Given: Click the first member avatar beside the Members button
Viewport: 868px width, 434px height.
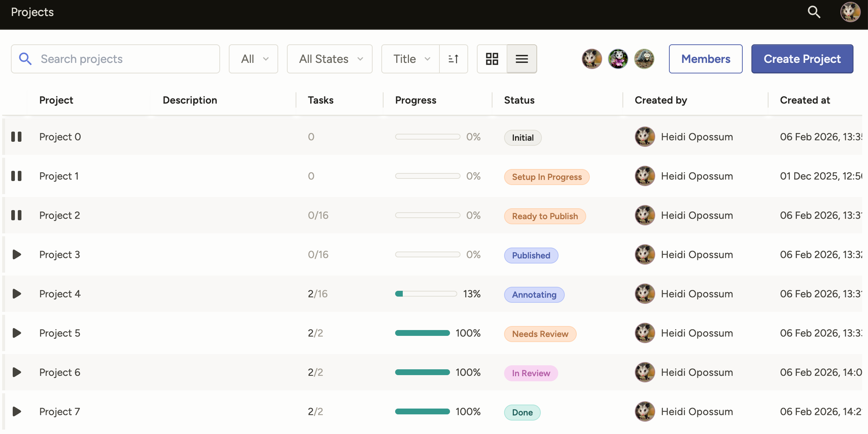Looking at the screenshot, I should [592, 59].
